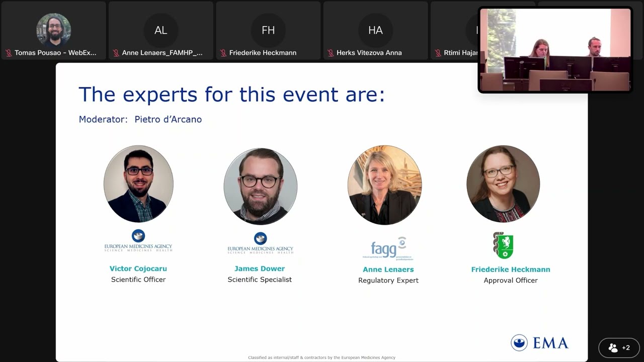Click the green shield logo above Friederike Heckmann's name
The image size is (644, 362).
click(x=503, y=245)
